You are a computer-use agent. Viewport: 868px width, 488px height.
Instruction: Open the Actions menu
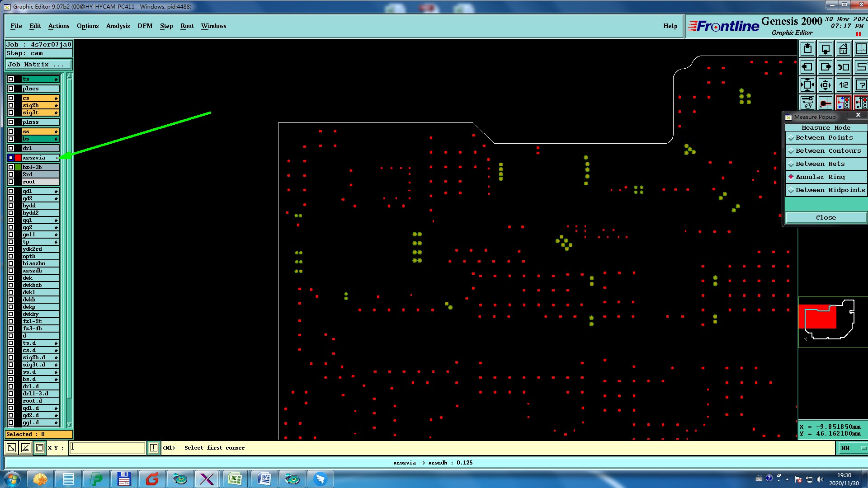[x=59, y=26]
